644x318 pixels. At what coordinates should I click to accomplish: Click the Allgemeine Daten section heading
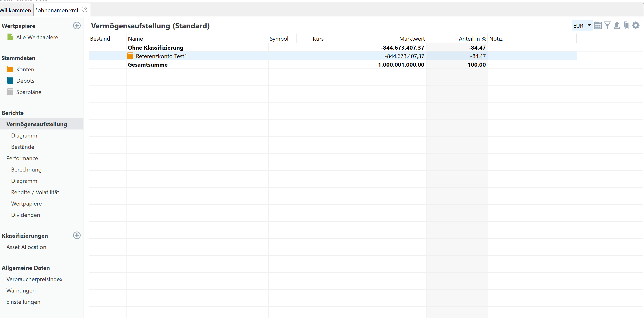point(26,268)
